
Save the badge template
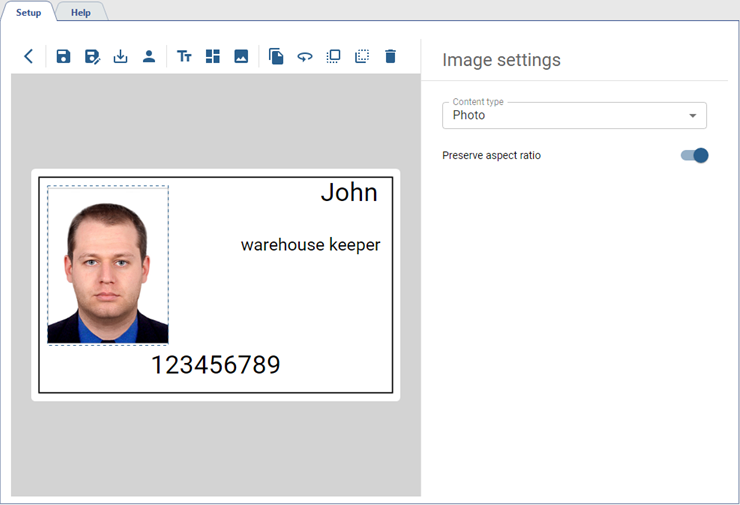click(x=63, y=56)
